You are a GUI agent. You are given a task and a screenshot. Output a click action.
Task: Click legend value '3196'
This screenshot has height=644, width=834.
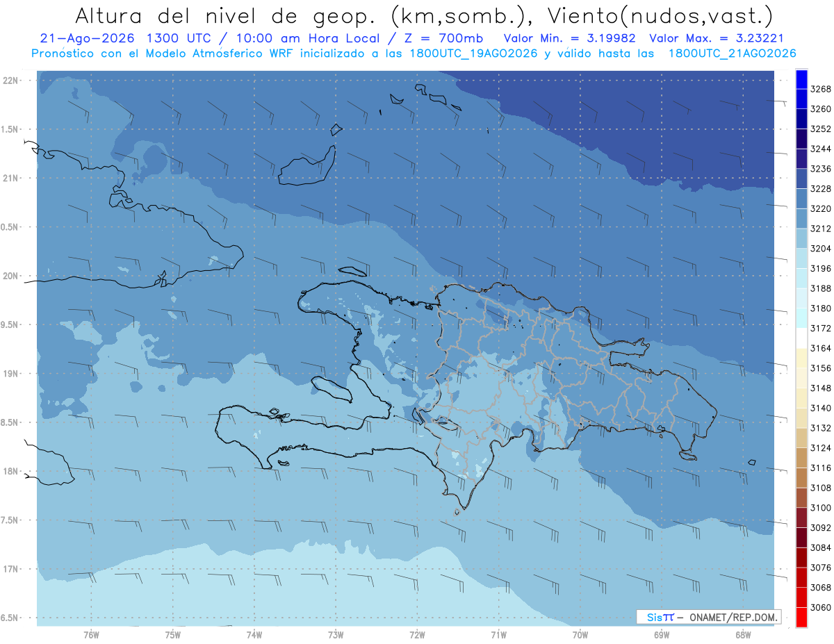click(820, 268)
